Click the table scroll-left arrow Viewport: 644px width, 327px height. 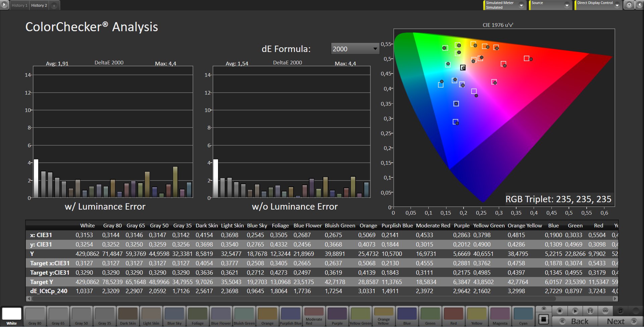click(28, 298)
